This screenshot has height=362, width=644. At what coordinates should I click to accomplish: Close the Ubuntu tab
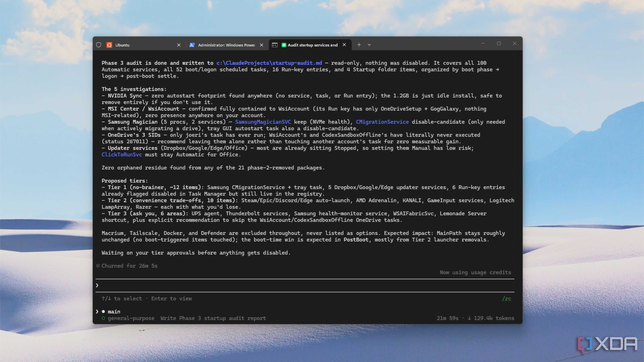179,45
